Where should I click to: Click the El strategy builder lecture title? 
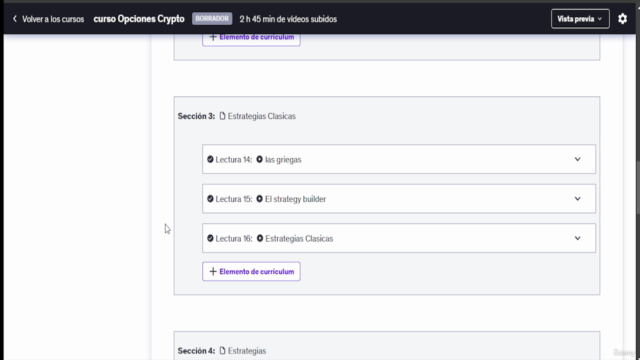click(x=296, y=199)
